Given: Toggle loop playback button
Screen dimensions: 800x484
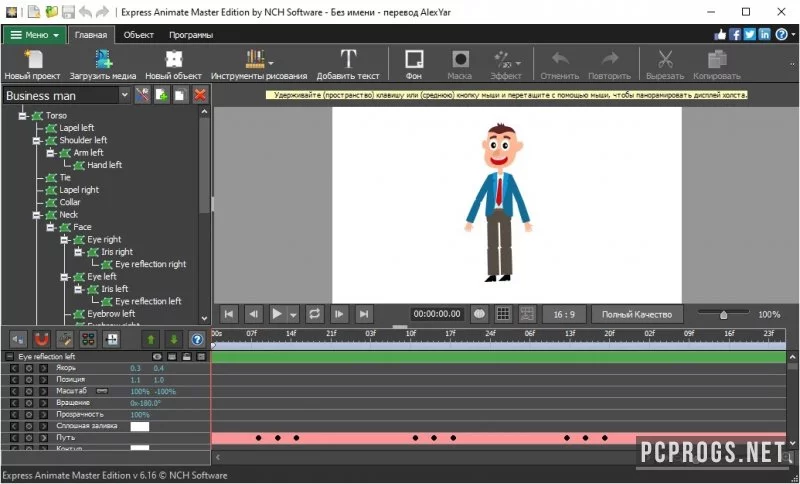Looking at the screenshot, I should point(314,314).
